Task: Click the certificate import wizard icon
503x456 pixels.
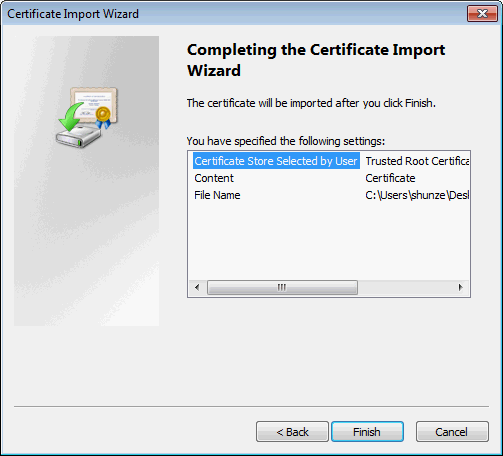Action: [87, 117]
